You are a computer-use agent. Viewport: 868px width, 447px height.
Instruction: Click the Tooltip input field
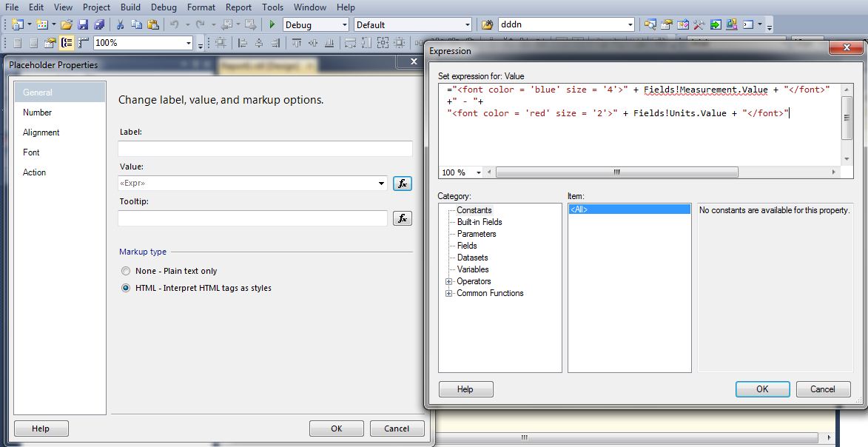point(252,218)
